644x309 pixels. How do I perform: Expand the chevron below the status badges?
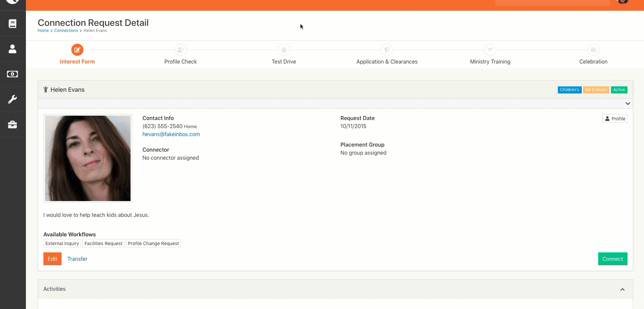point(628,104)
